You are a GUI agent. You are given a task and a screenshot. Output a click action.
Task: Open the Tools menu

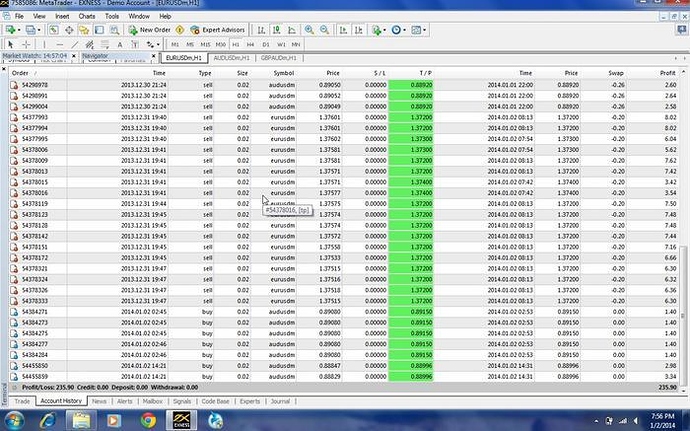[x=112, y=16]
